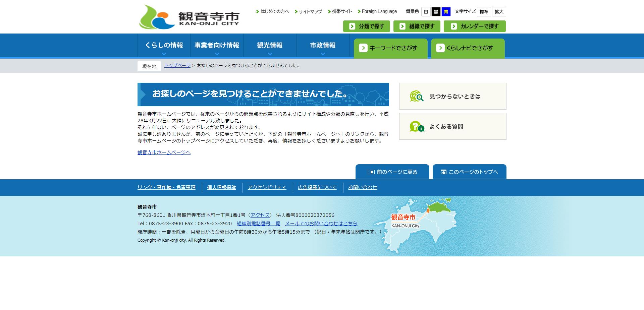Click the トップページ breadcrumb entry
The width and height of the screenshot is (644, 310).
177,66
